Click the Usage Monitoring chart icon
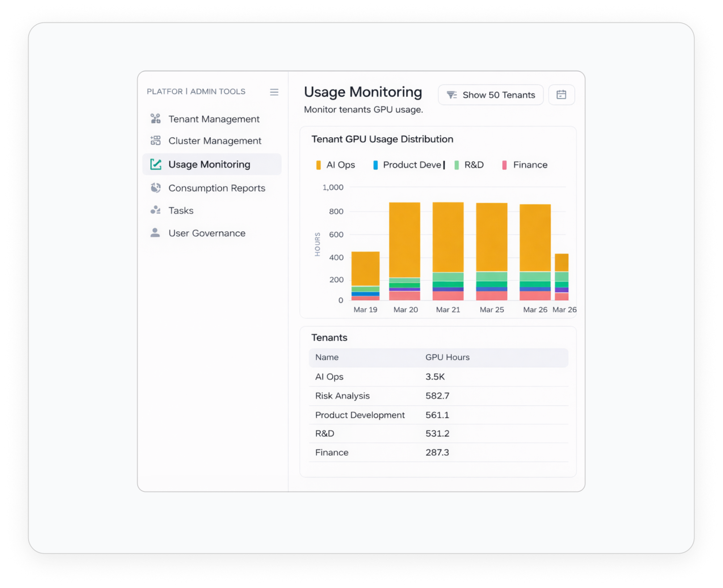This screenshot has height=588, width=723. (x=156, y=164)
